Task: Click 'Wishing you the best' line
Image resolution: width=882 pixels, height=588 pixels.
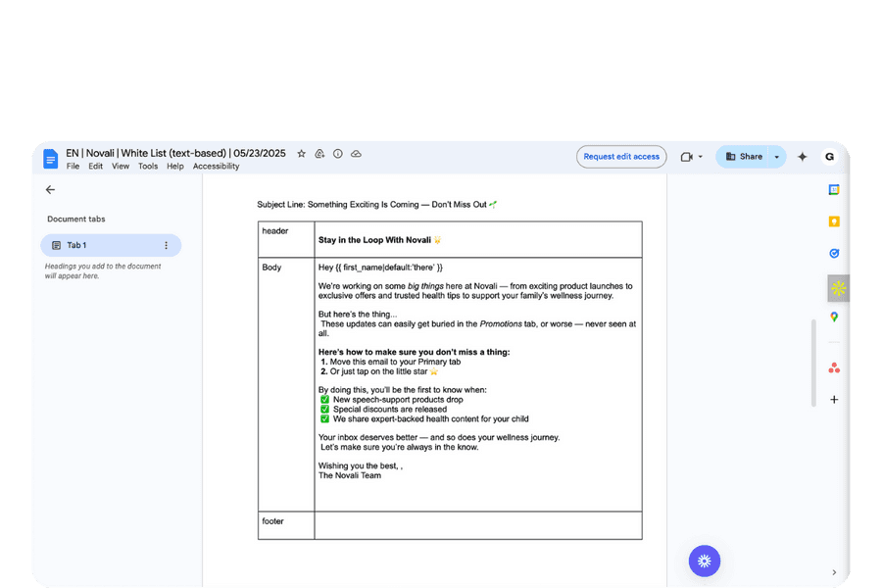Action: tap(360, 465)
